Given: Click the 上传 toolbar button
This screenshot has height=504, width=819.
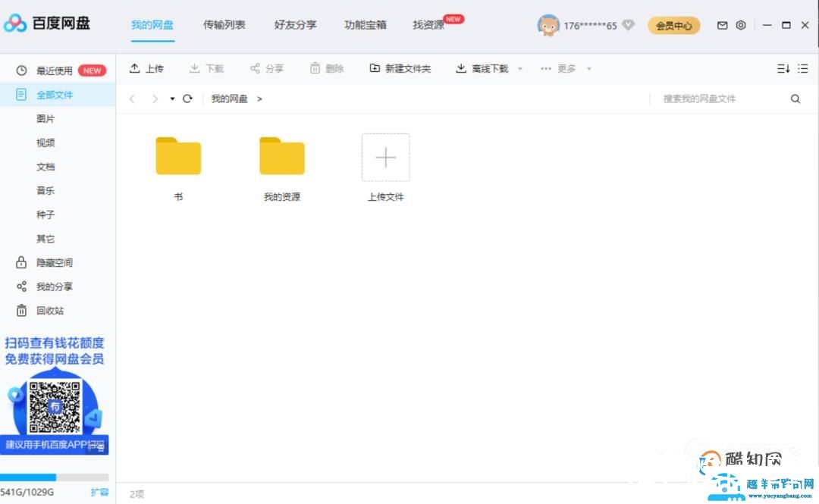Looking at the screenshot, I should click(x=147, y=68).
